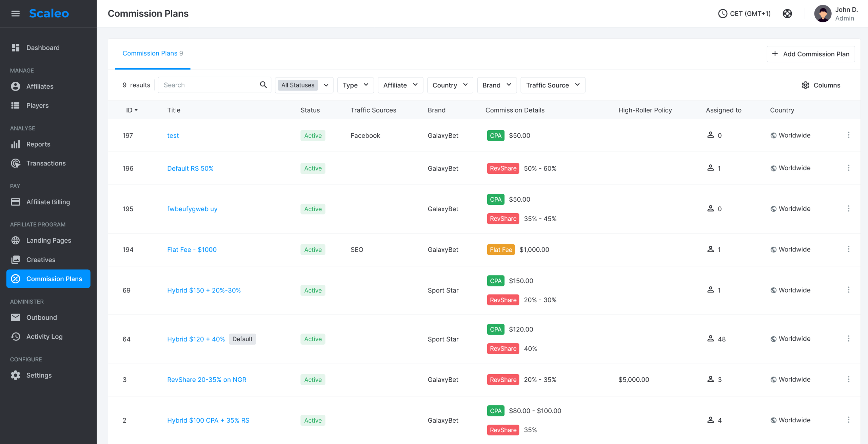This screenshot has width=868, height=444.
Task: Switch to Commission Plans tab
Action: point(153,53)
